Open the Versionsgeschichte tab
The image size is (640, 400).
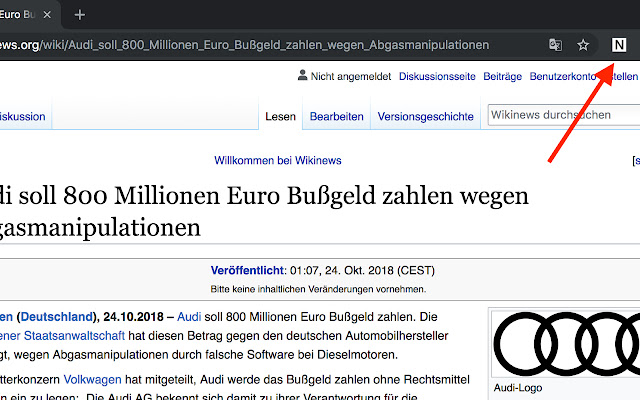(425, 117)
